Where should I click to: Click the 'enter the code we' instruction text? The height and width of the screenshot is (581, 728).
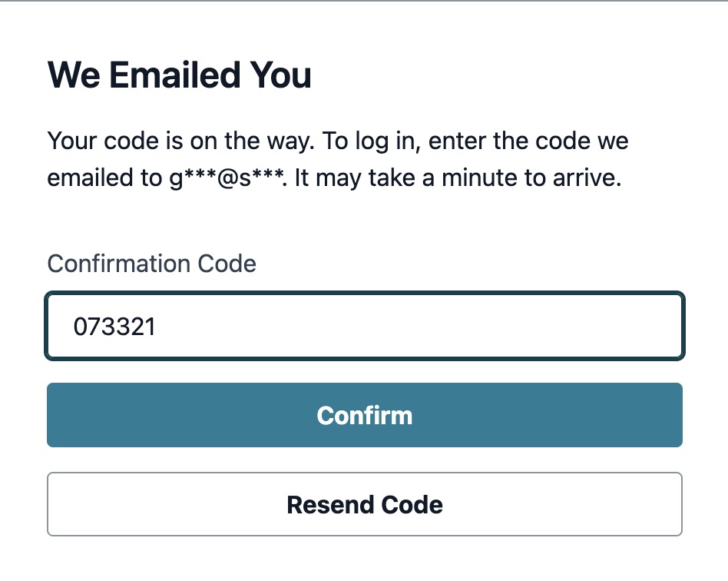(x=528, y=141)
